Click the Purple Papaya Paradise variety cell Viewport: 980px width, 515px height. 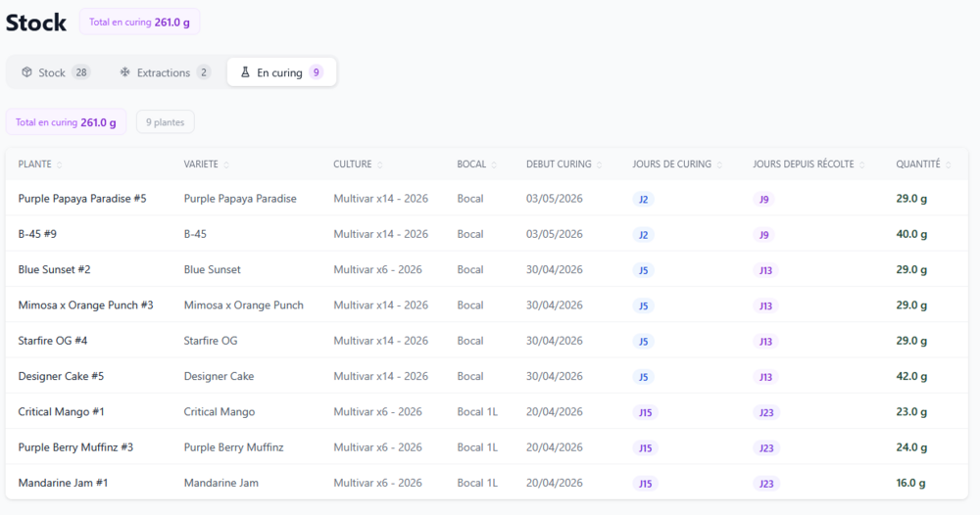[x=240, y=199]
